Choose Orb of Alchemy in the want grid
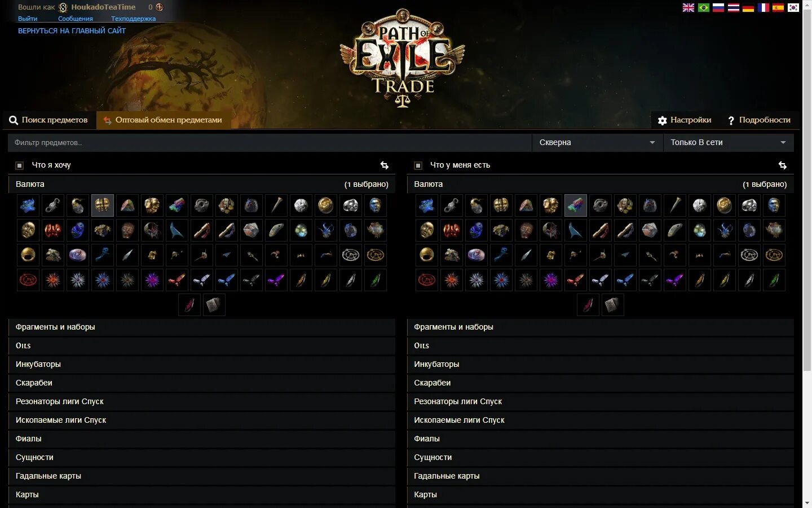Viewport: 812px width, 508px height. coord(78,205)
